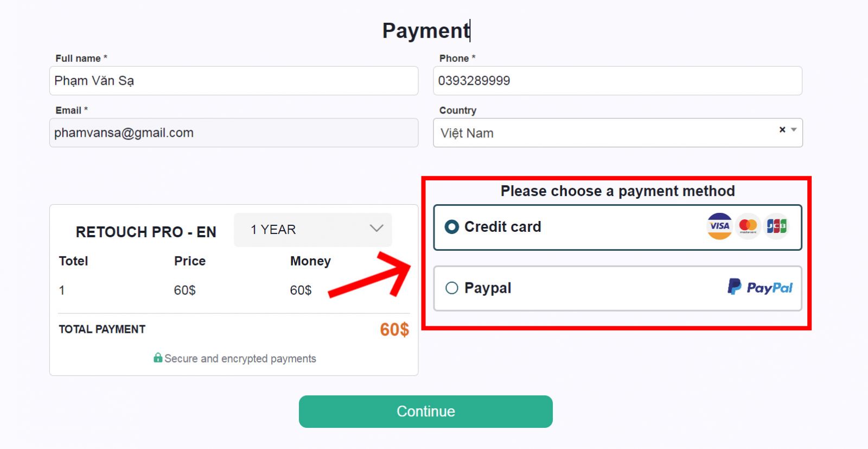Open the 1 YEAR subscription dropdown

312,230
